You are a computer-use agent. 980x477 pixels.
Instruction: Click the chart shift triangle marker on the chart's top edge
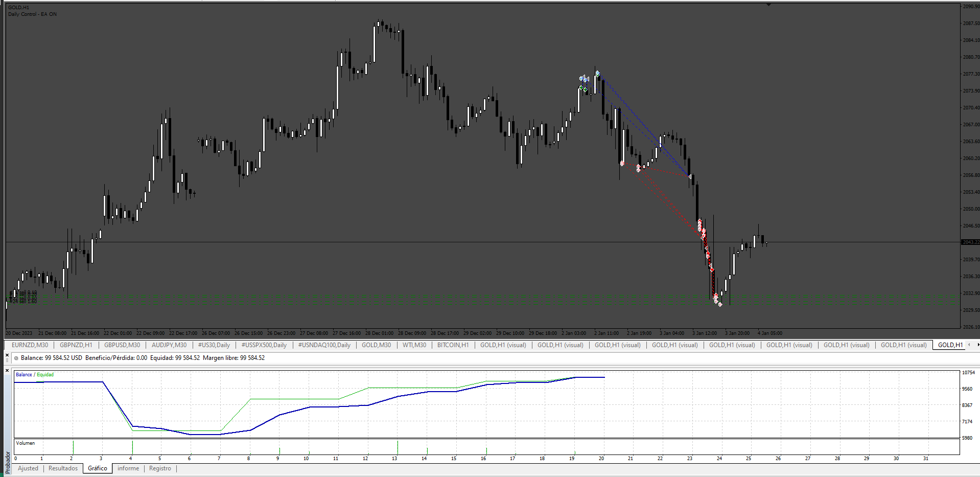(768, 5)
